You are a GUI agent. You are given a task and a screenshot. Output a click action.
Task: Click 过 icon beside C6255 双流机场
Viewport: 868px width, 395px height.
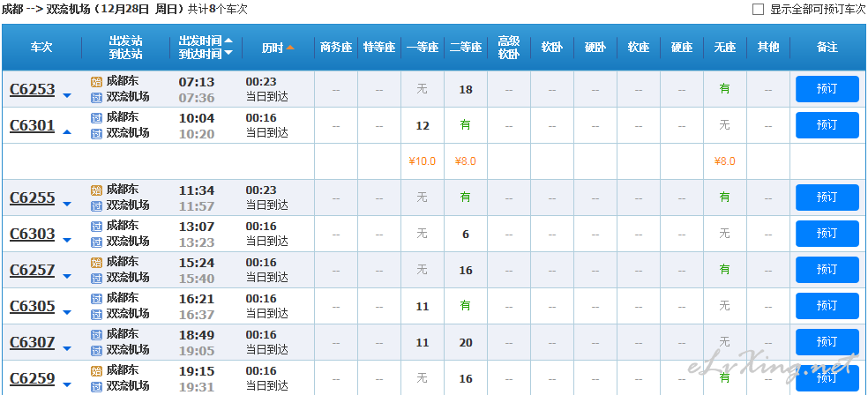pyautogui.click(x=96, y=206)
